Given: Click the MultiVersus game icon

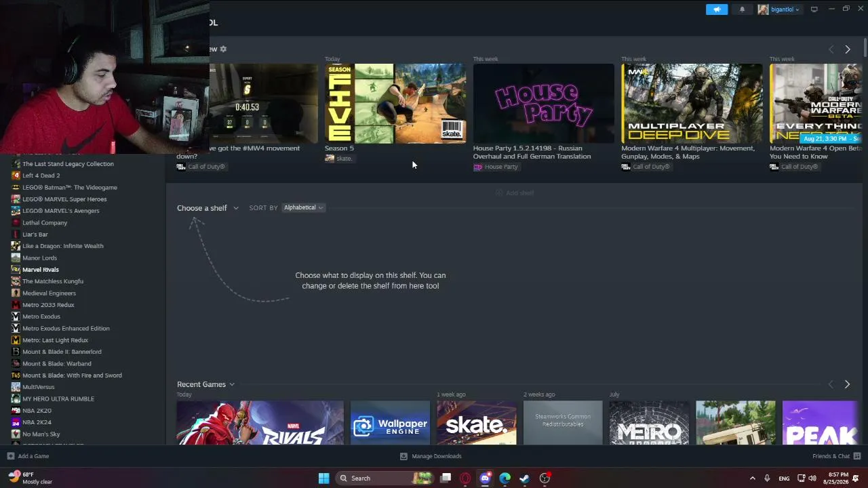Looking at the screenshot, I should tap(16, 387).
